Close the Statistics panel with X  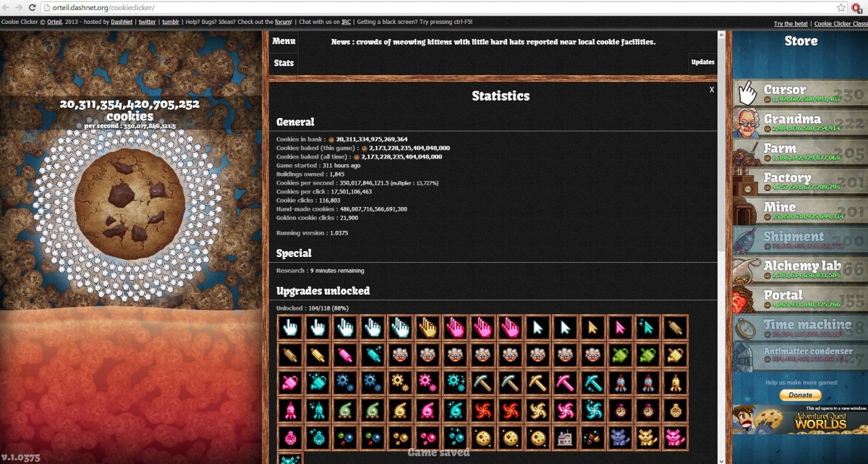pyautogui.click(x=712, y=90)
